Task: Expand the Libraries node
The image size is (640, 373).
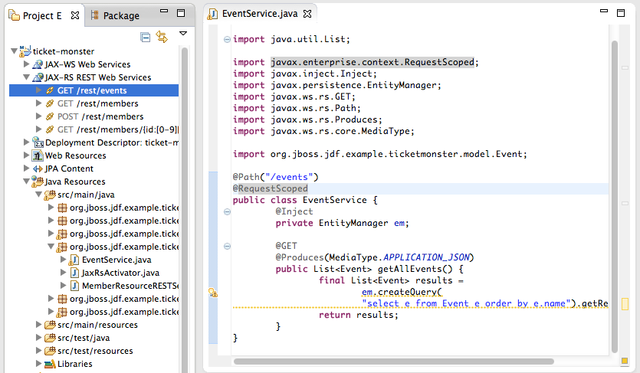Action: pyautogui.click(x=38, y=364)
